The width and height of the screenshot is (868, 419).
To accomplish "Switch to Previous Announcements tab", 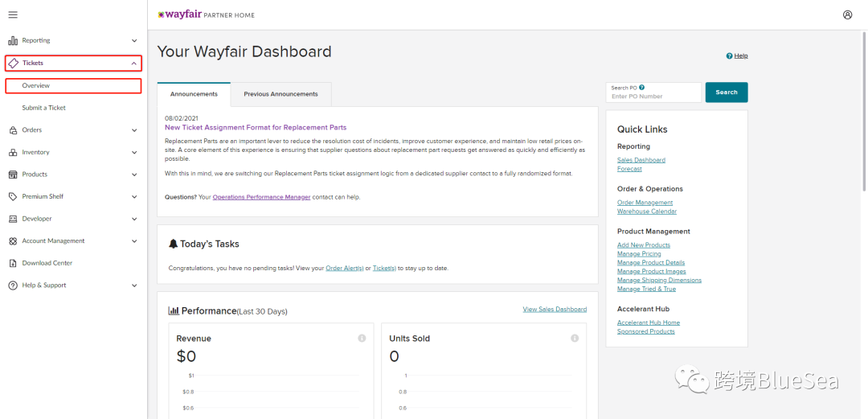I will click(280, 94).
